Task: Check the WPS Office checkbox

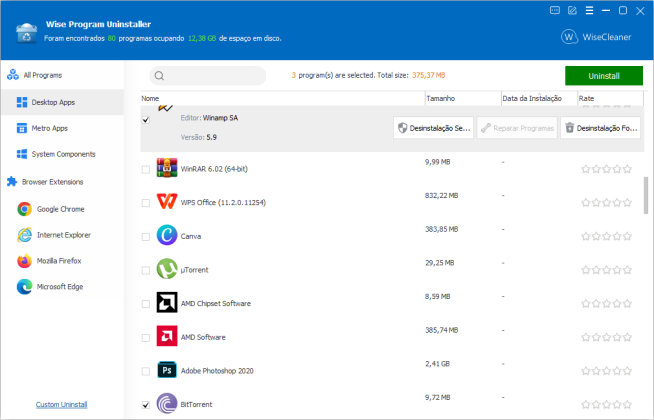Action: pyautogui.click(x=146, y=203)
